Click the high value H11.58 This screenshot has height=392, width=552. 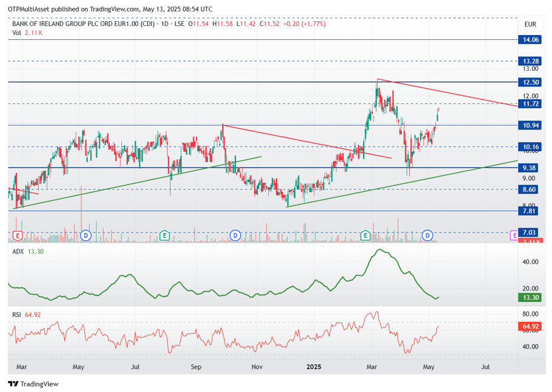pos(223,24)
